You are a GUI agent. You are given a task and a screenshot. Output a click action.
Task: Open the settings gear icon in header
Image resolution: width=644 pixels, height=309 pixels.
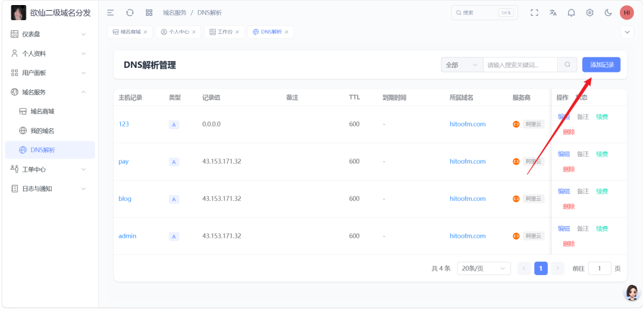(589, 13)
